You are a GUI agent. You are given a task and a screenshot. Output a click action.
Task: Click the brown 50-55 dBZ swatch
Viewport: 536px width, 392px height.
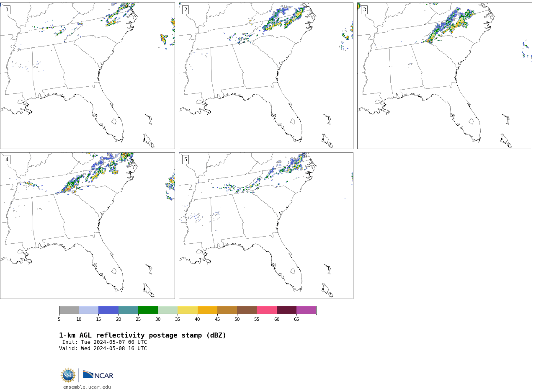(x=247, y=310)
